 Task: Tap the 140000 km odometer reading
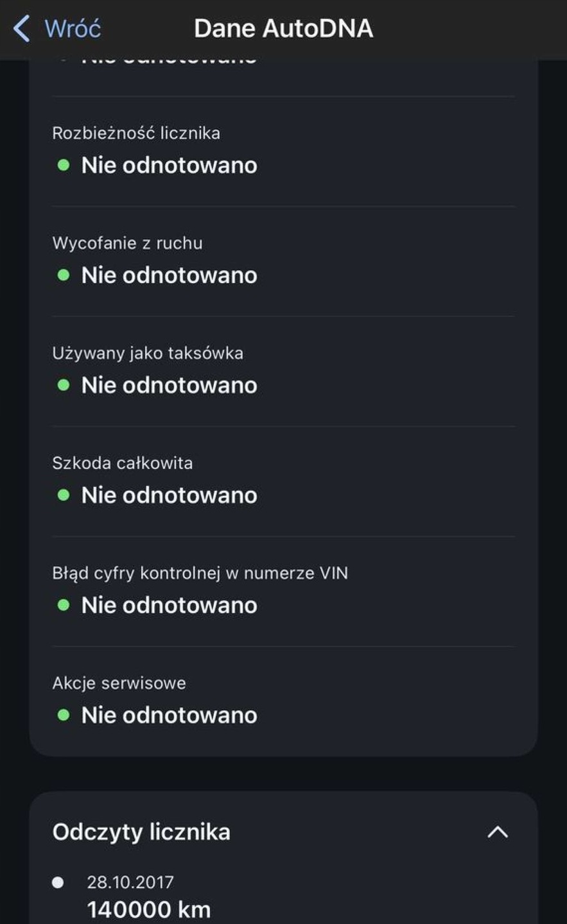point(148,909)
